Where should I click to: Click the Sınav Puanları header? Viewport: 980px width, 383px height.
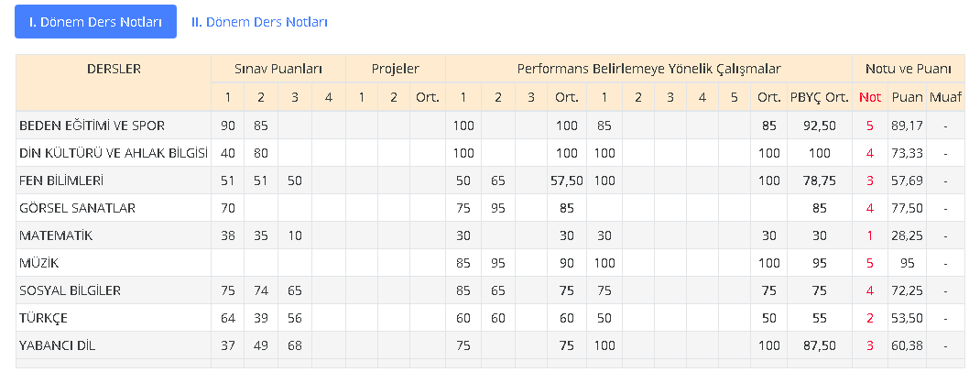pyautogui.click(x=278, y=69)
